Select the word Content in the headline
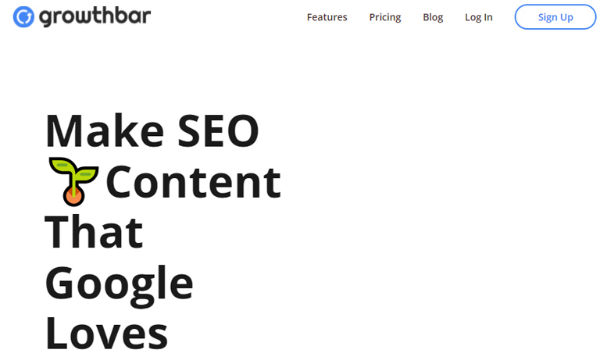 point(193,181)
